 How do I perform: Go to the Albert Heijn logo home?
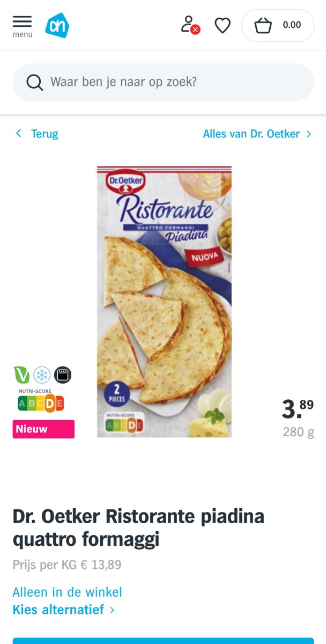pos(57,25)
